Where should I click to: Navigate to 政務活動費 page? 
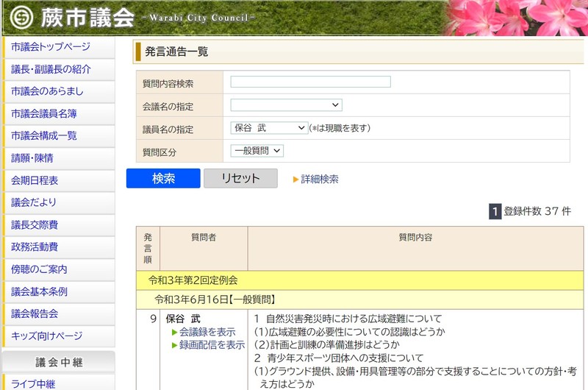pos(35,247)
